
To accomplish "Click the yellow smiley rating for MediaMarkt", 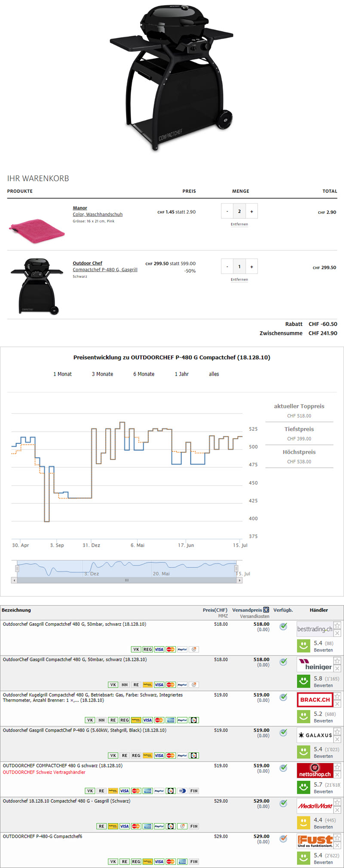I will (304, 822).
